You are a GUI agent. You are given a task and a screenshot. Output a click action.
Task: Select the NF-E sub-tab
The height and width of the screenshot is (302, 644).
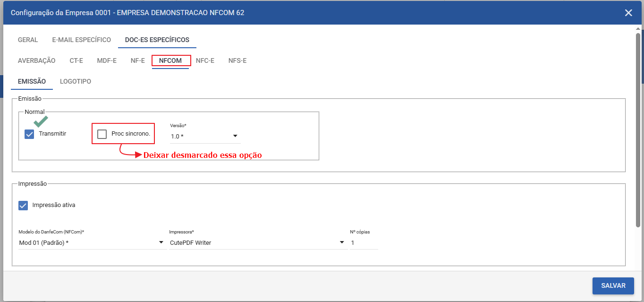click(x=137, y=60)
